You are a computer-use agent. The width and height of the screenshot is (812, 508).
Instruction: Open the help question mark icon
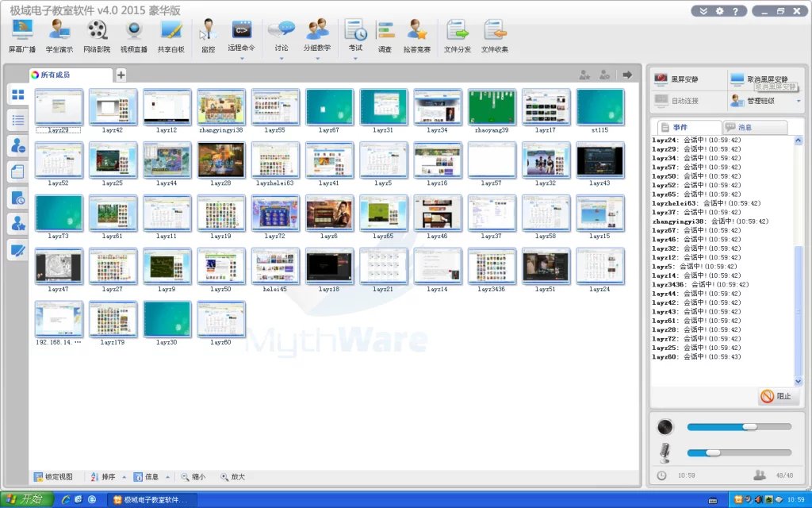tap(735, 11)
